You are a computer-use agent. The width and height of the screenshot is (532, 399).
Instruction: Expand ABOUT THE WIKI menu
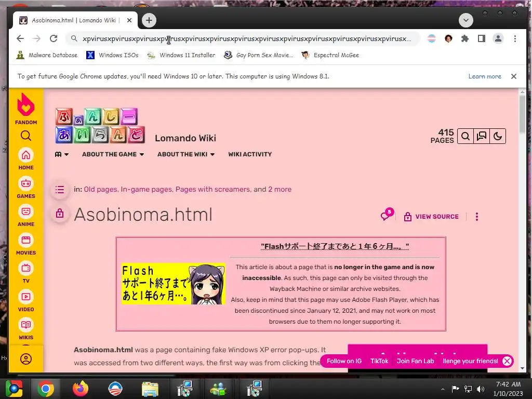tap(186, 154)
